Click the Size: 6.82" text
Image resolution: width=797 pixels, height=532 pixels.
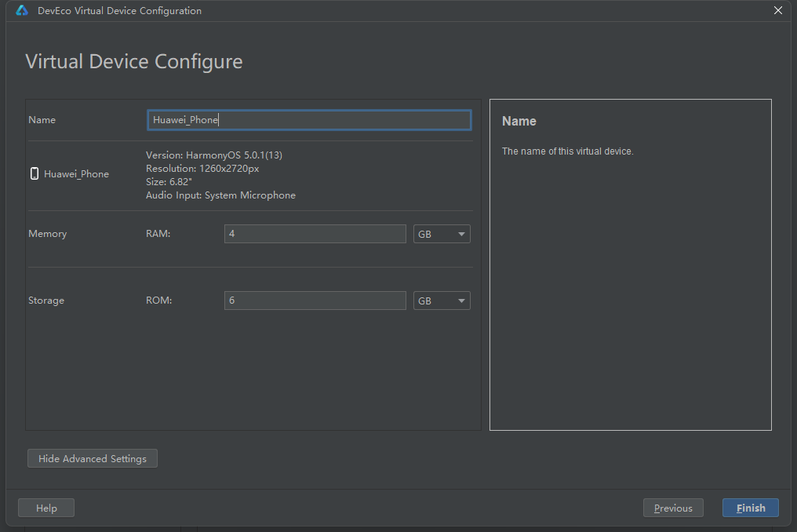pyautogui.click(x=169, y=182)
